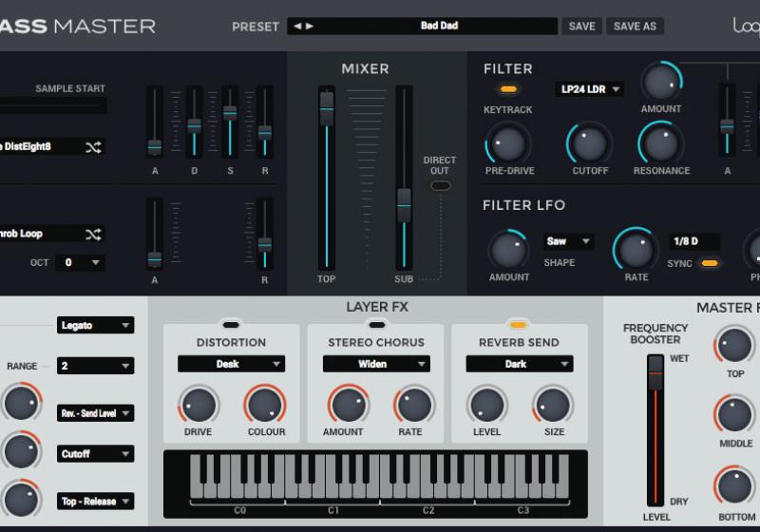
Task: Click the Master FX MIDDLE knob
Action: click(x=734, y=415)
